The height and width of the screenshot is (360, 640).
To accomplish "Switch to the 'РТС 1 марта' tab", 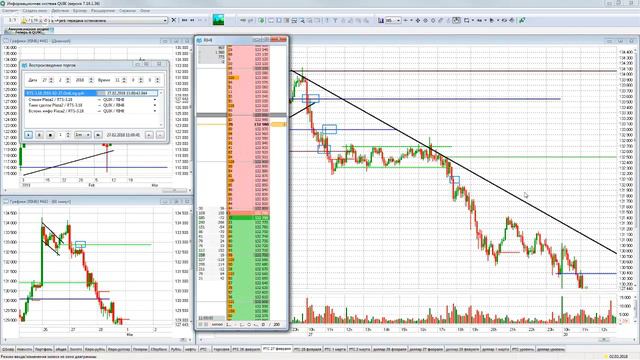I will [x=335, y=349].
